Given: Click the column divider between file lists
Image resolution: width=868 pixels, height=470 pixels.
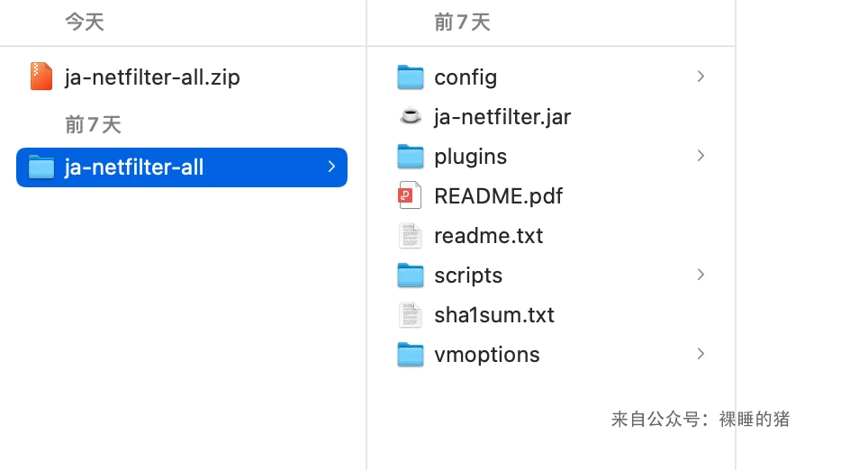Looking at the screenshot, I should point(366,235).
